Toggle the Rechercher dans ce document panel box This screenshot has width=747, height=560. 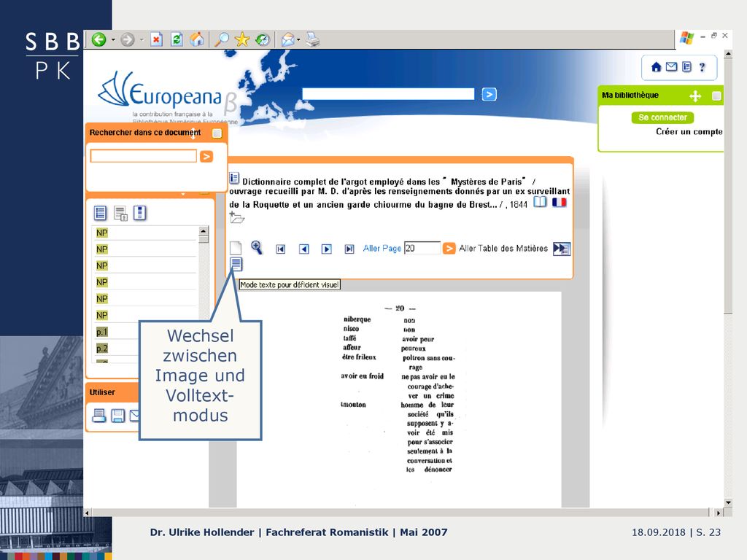tap(217, 133)
